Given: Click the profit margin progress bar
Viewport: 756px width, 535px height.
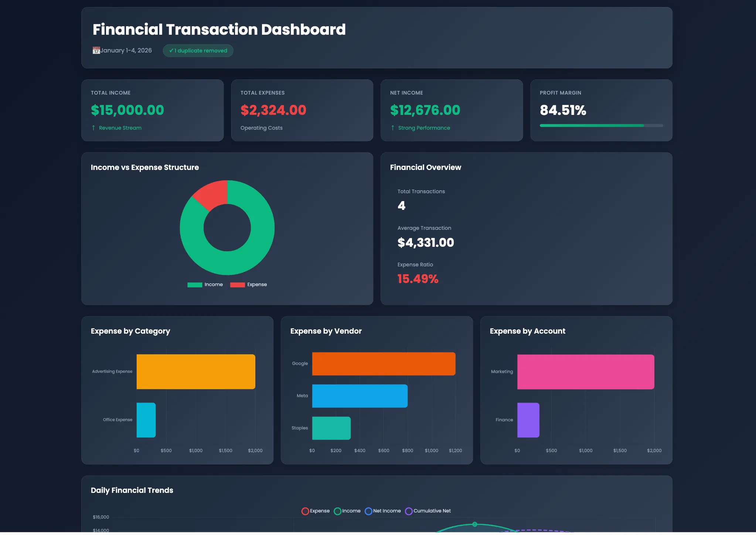Looking at the screenshot, I should (x=601, y=126).
